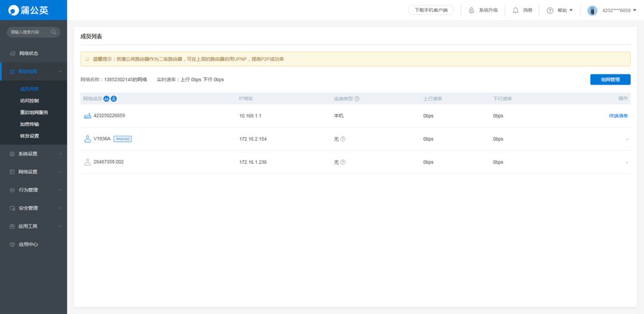
Task: Click the user icon beside V1936A
Action: (87, 139)
